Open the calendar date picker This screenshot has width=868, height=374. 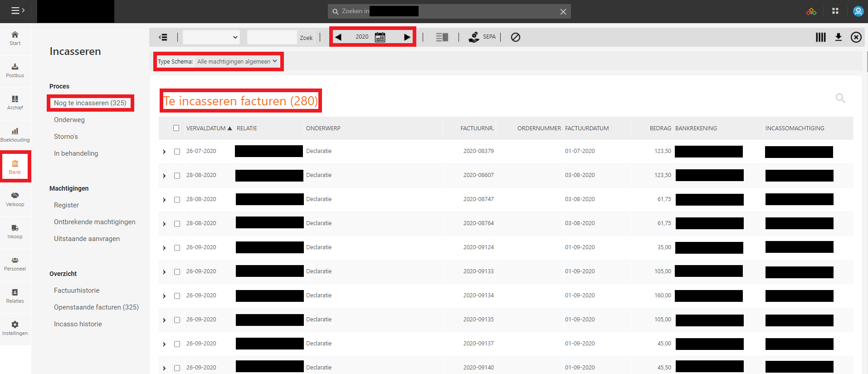(380, 37)
